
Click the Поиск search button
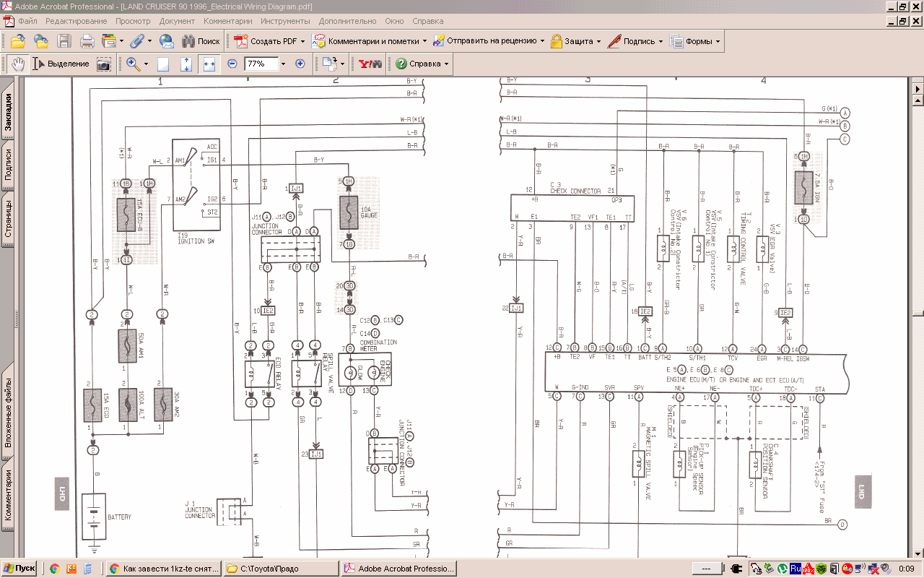tap(201, 41)
